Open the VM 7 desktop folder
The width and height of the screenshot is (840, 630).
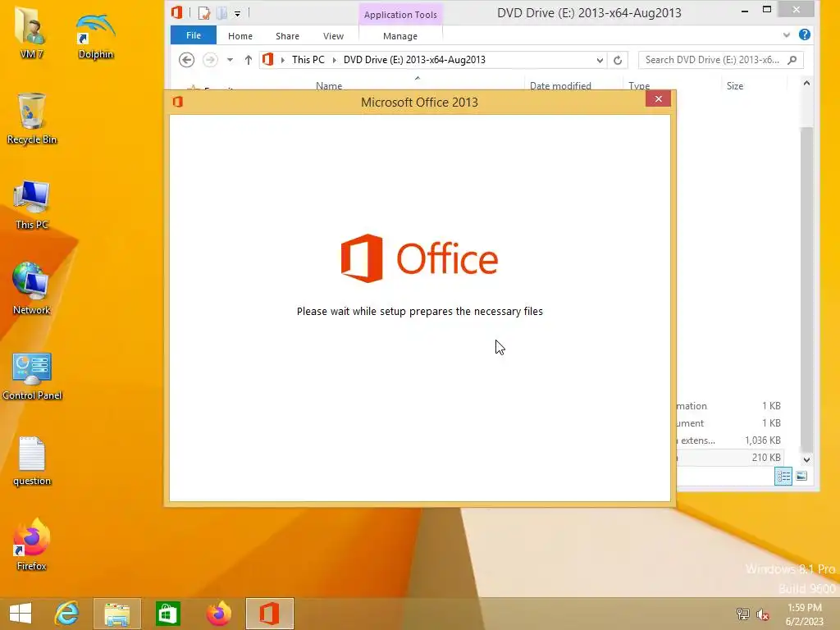pos(31,32)
